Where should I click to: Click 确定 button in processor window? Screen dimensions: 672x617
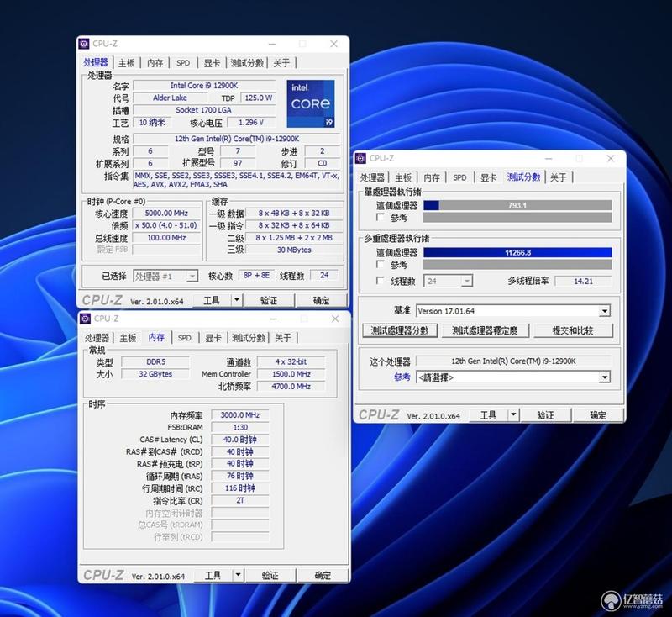pyautogui.click(x=322, y=301)
